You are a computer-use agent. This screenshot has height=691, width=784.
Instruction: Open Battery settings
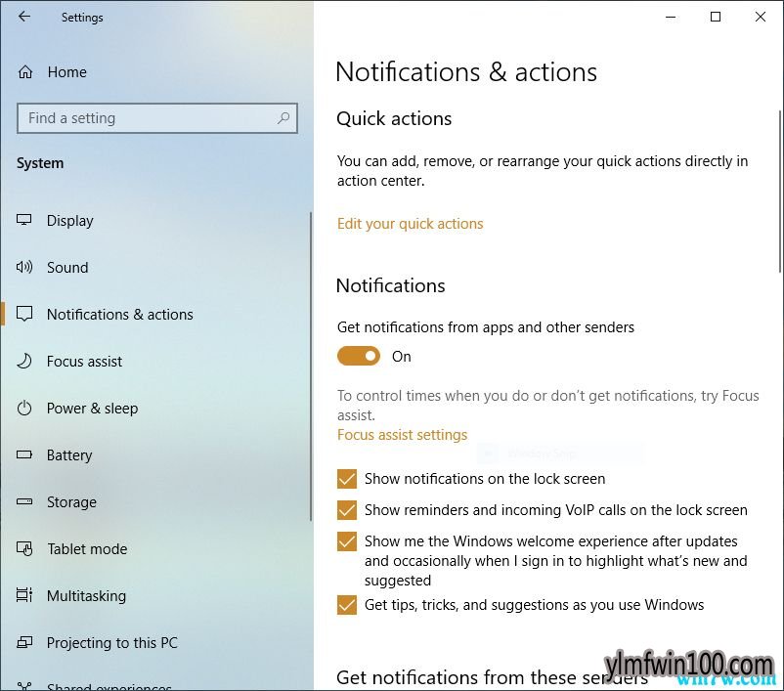pos(155,455)
